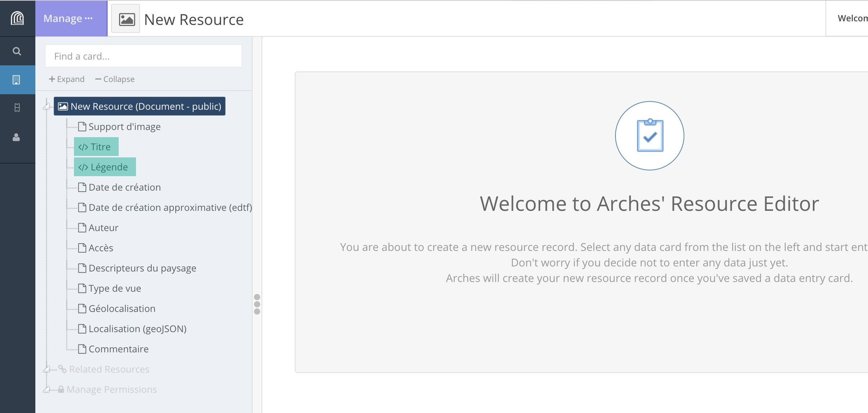Open the search icon in sidebar
Viewport: 868px width, 413px height.
pyautogui.click(x=17, y=51)
